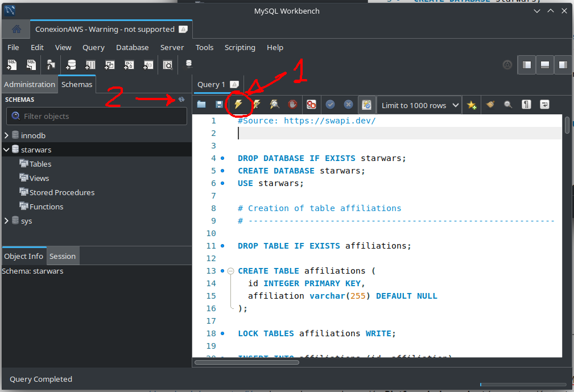Stop the running query
The height and width of the screenshot is (392, 574).
pos(292,105)
